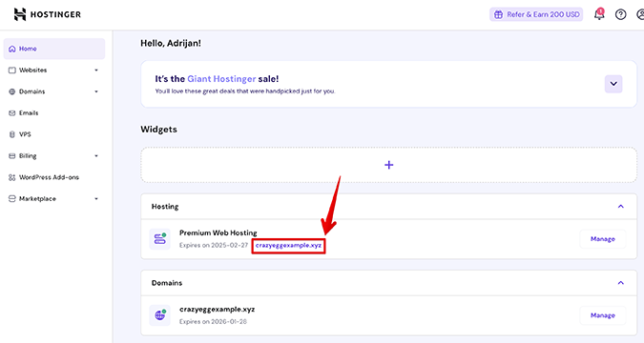Image resolution: width=644 pixels, height=343 pixels.
Task: Manage the crazyeggexample.xyz domain
Action: (x=603, y=315)
